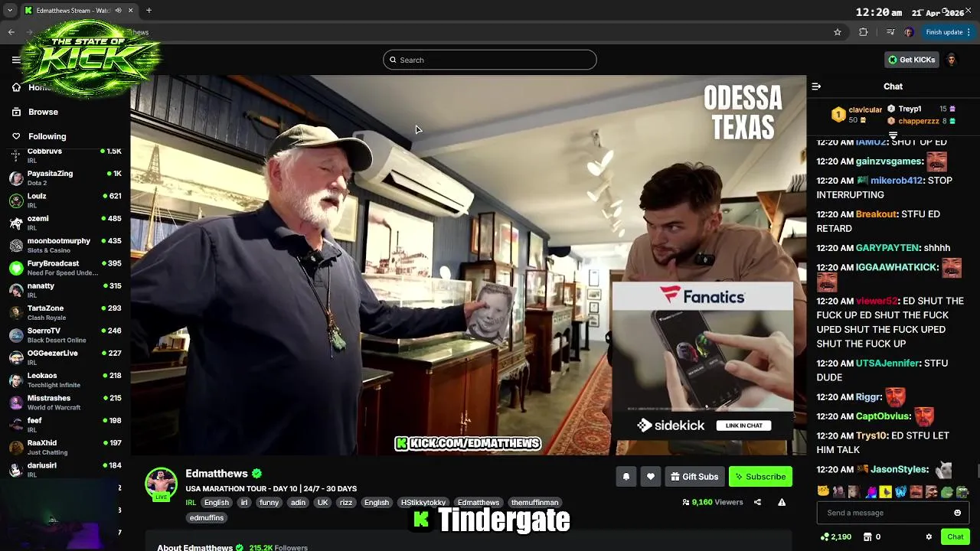The width and height of the screenshot is (980, 551).
Task: Select the edmuffins tag
Action: tap(207, 518)
